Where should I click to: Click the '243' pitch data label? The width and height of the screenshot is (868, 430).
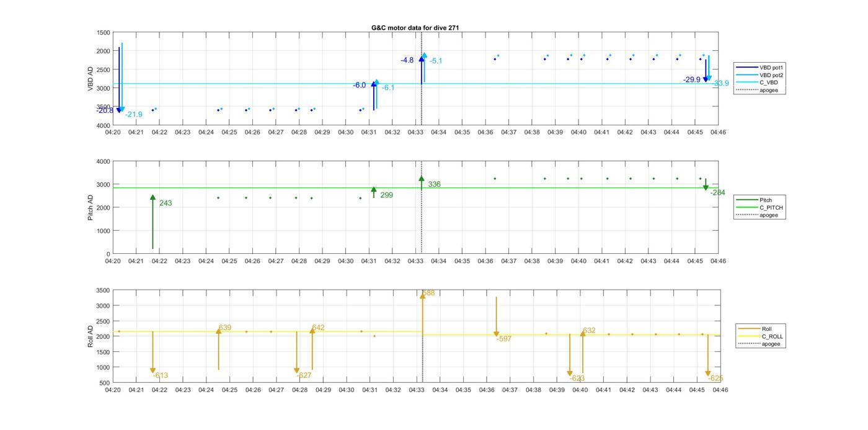(x=166, y=203)
